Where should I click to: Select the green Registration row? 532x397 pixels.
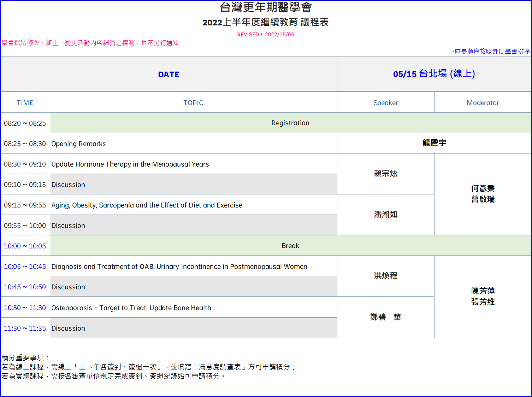(290, 123)
